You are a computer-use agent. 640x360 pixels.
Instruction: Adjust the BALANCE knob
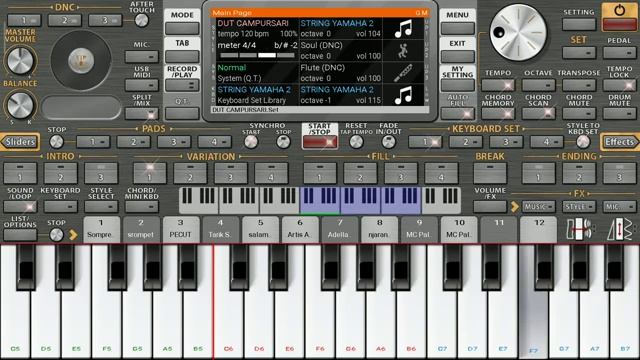click(20, 105)
